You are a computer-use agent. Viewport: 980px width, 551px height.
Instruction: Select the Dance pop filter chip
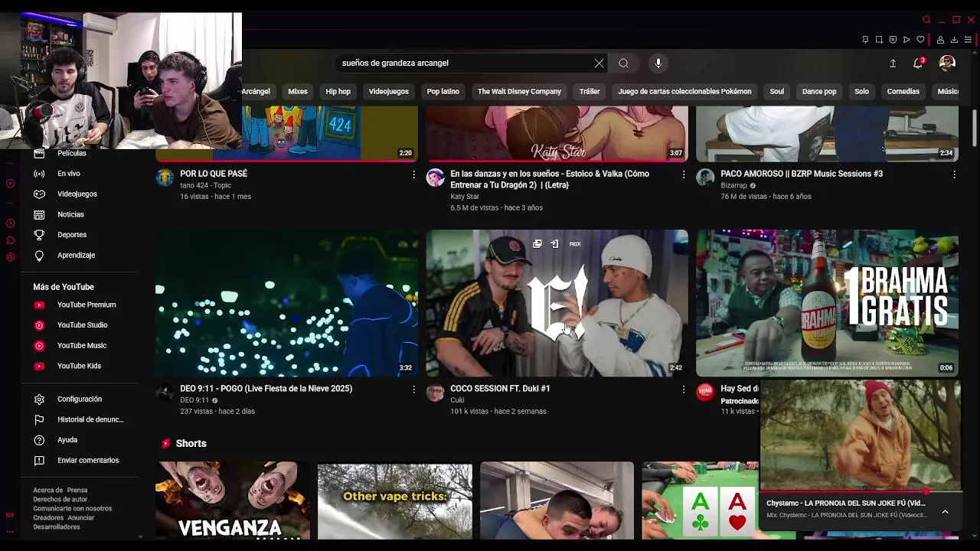pos(819,92)
